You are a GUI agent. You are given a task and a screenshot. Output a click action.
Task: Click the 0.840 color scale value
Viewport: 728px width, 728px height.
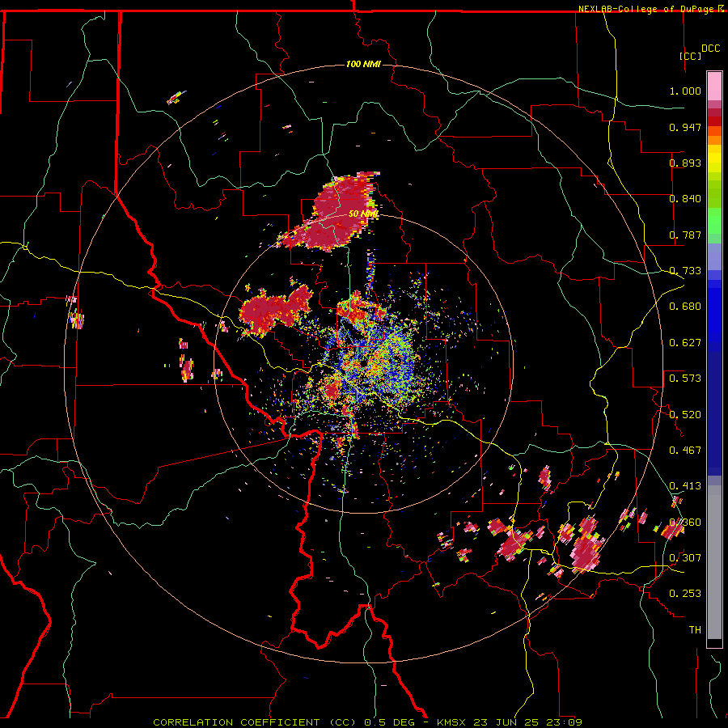[685, 199]
